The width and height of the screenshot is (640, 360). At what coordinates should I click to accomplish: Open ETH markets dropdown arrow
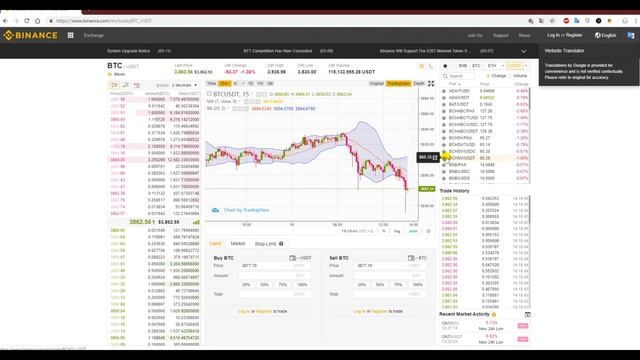[503, 66]
